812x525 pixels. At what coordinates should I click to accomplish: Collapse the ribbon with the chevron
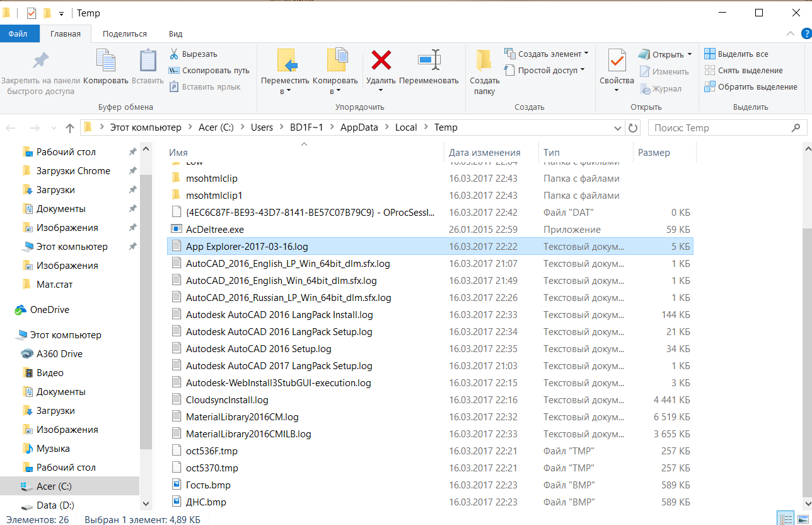790,33
